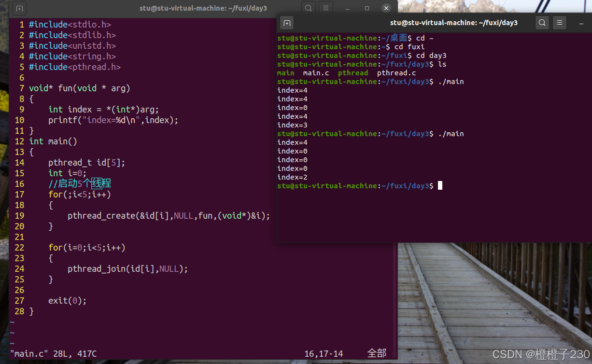The width and height of the screenshot is (592, 364).
Task: Click the 'int index = *(int*)arg;' line
Action: click(x=104, y=109)
